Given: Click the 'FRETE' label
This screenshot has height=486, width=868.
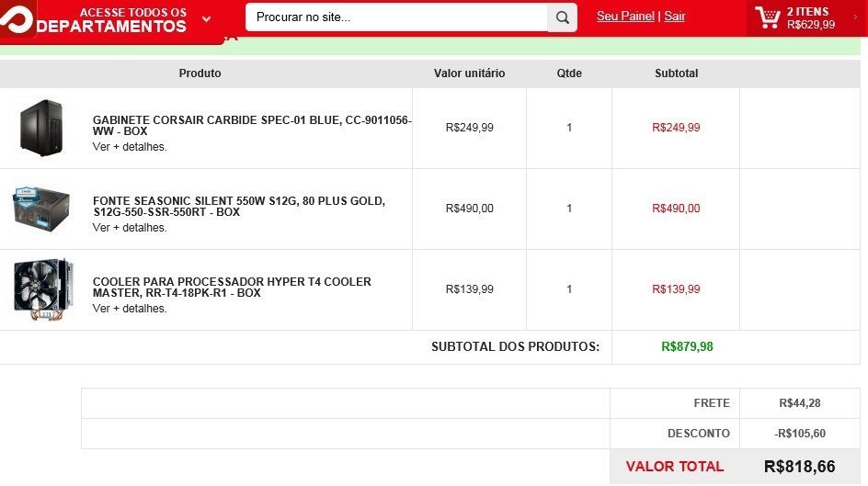Looking at the screenshot, I should click(x=712, y=403).
